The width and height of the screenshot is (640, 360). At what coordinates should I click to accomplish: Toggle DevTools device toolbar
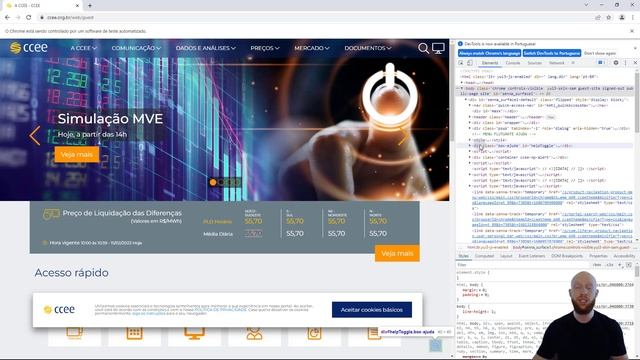(470, 63)
